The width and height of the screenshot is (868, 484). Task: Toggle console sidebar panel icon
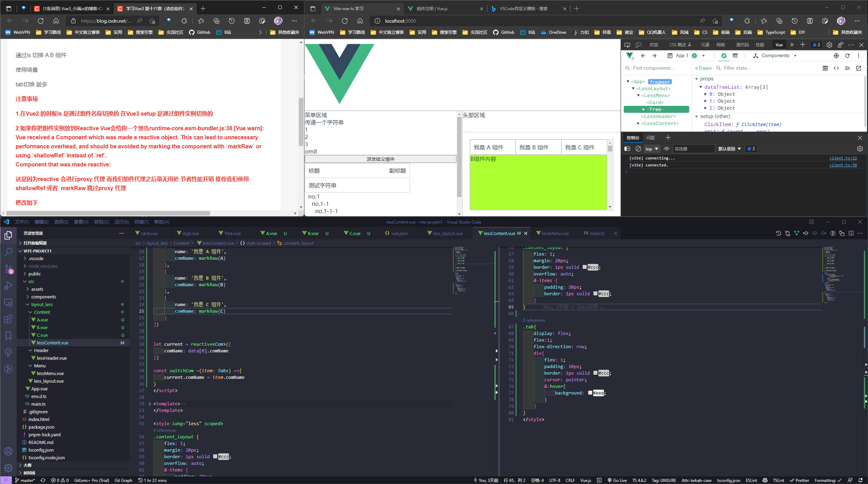[x=627, y=149]
